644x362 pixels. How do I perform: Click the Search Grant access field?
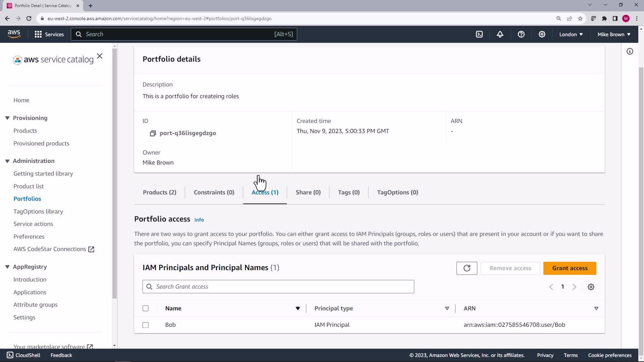278,287
